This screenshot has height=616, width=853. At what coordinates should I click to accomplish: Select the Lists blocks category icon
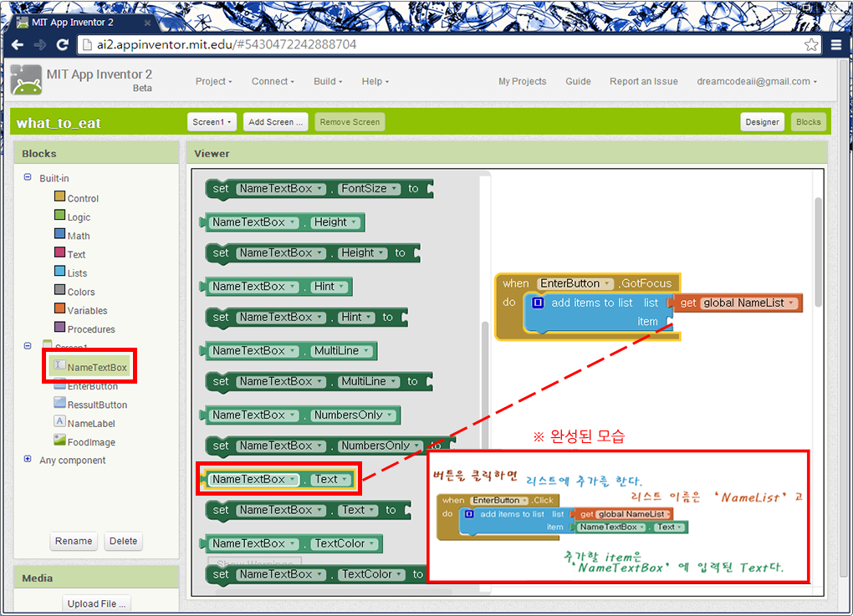(60, 272)
